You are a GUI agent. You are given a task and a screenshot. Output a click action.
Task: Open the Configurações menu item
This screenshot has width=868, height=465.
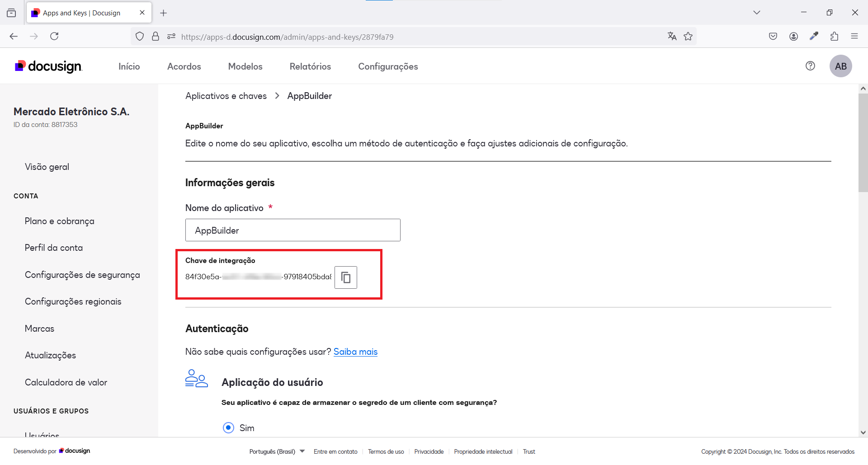(388, 66)
